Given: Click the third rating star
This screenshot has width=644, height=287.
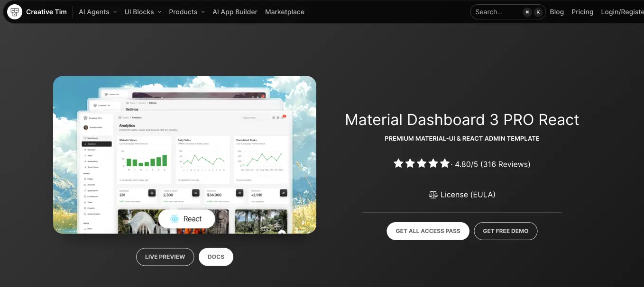Looking at the screenshot, I should (422, 163).
